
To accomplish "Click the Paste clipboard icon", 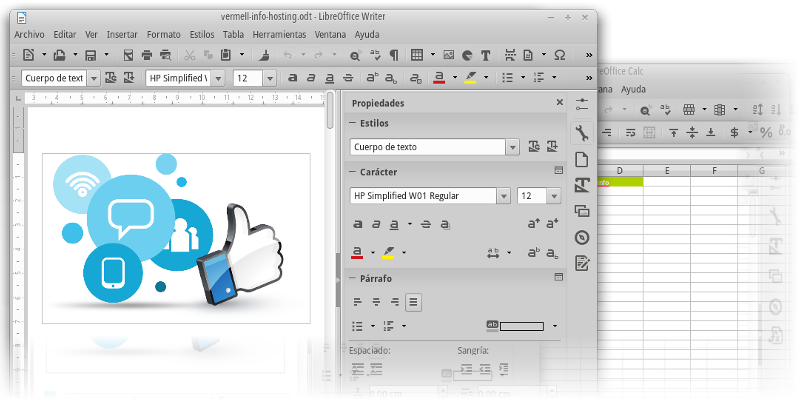I will [226, 55].
